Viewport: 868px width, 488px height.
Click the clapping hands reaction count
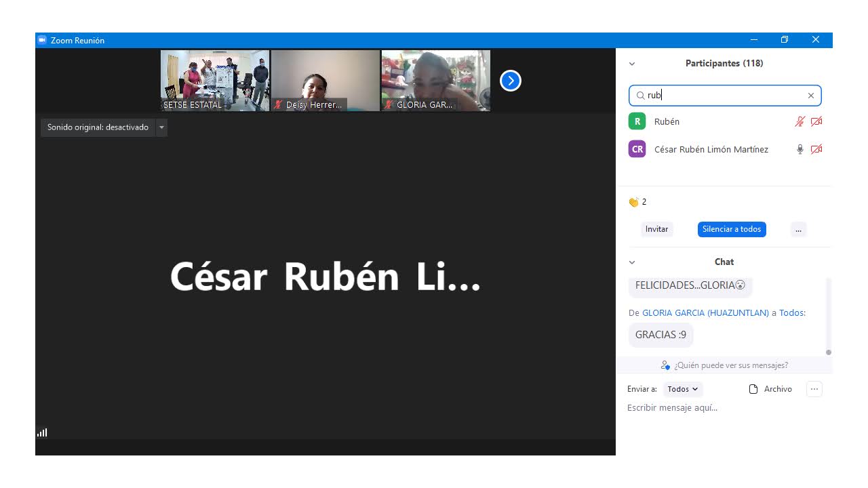637,202
